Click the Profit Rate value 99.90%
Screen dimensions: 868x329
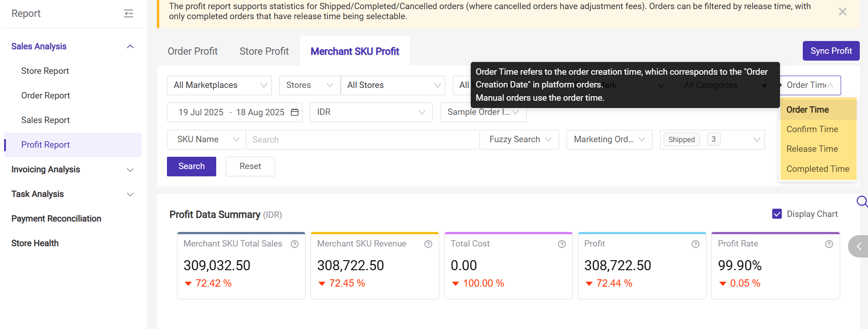click(x=739, y=266)
